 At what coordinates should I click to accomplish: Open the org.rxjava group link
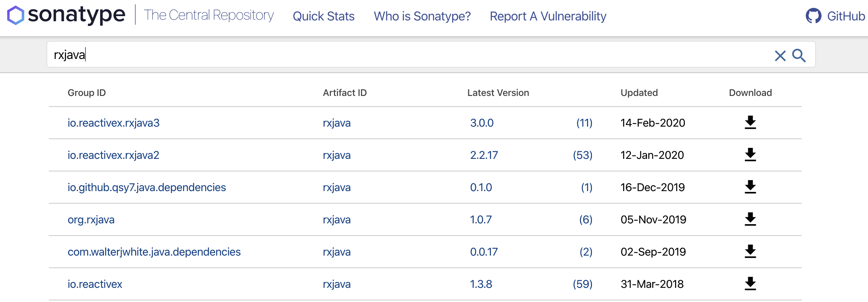tap(91, 220)
